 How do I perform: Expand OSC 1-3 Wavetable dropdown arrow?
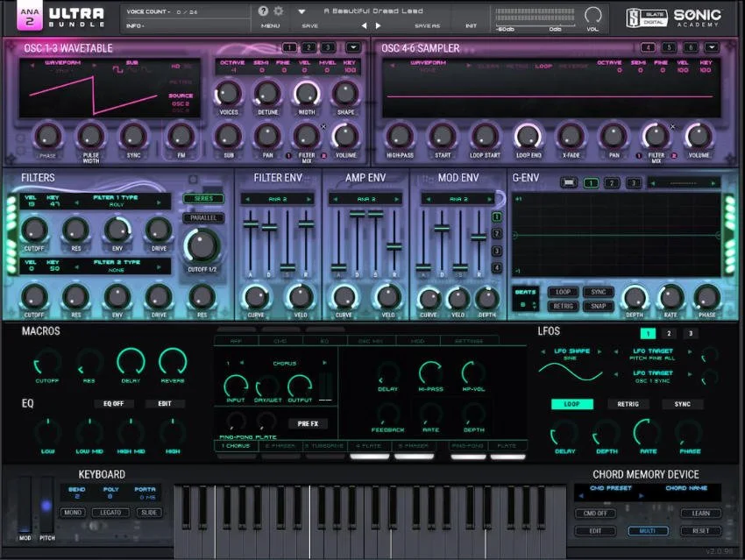(x=353, y=47)
